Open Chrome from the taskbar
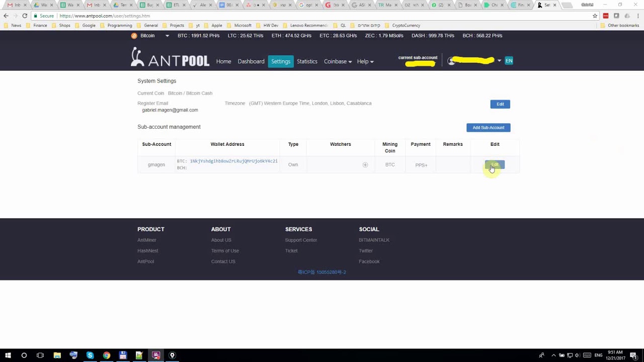The width and height of the screenshot is (644, 362). coord(107,355)
